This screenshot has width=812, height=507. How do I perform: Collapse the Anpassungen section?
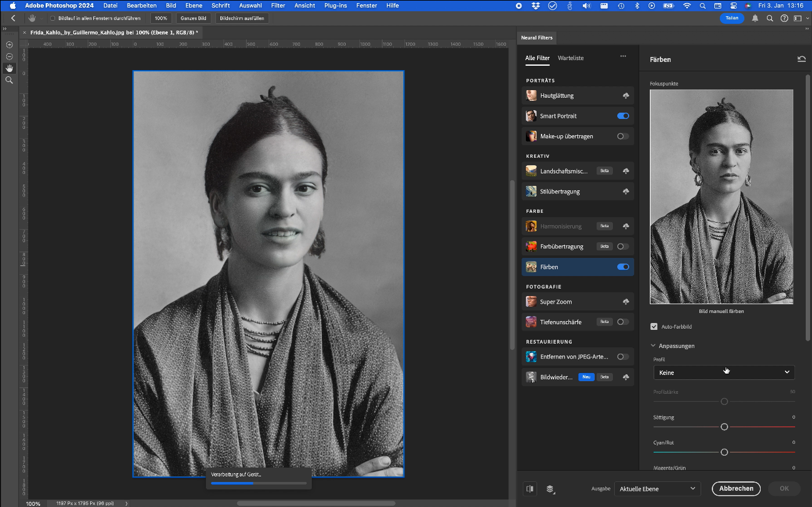[654, 346]
